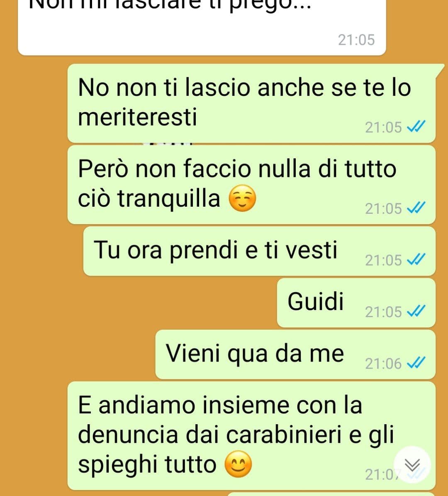
Task: Tap blue double-check on 'Vieni qua da me'
Action: [416, 364]
